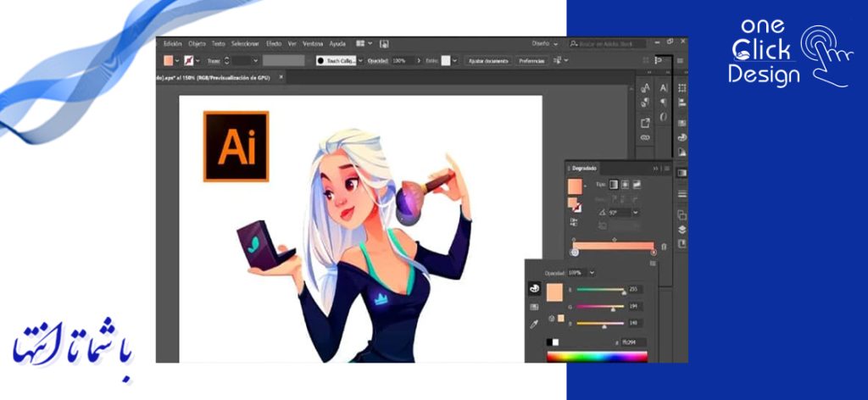The height and width of the screenshot is (400, 868).
Task: Click the Preferencias button
Action: pyautogui.click(x=531, y=61)
